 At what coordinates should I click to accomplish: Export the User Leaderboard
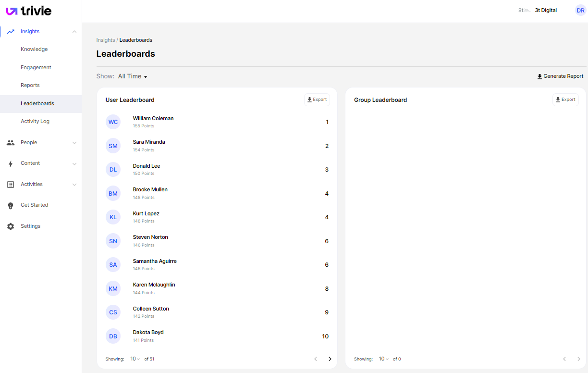[317, 100]
